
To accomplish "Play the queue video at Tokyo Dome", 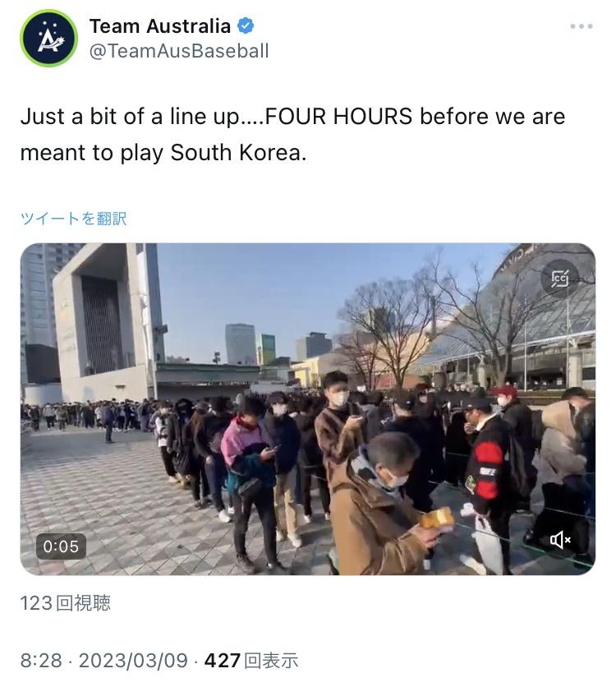I will coord(308,408).
